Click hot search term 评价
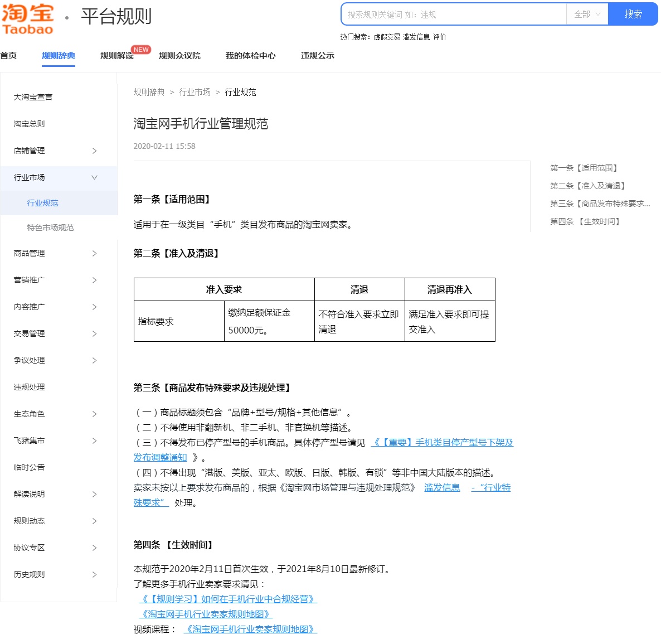The width and height of the screenshot is (661, 644). 439,37
